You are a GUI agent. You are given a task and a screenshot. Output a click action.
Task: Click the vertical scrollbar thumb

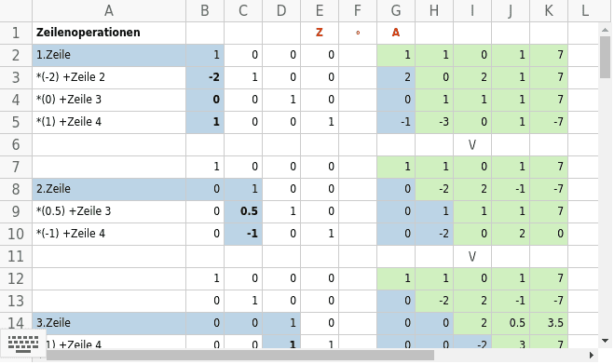[x=605, y=57]
